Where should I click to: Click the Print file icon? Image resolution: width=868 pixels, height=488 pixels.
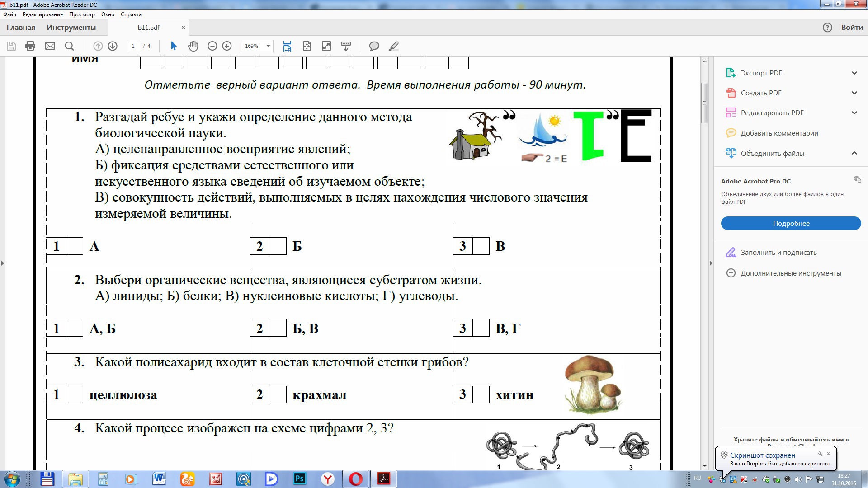[30, 46]
